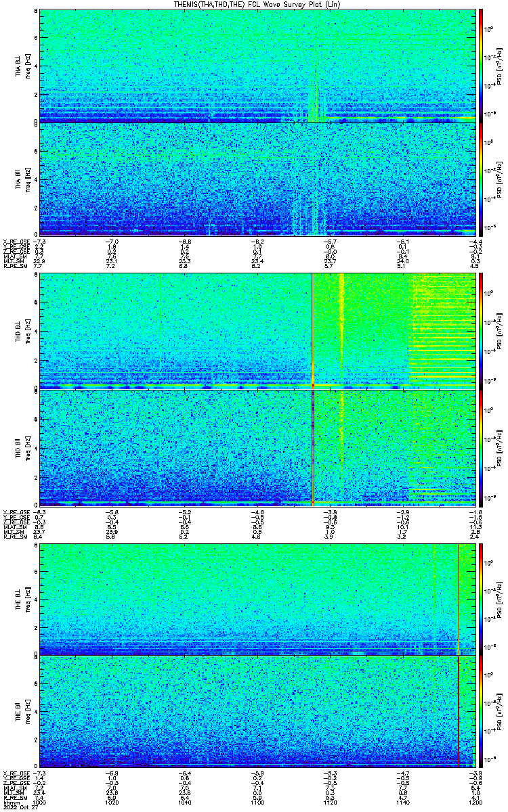This screenshot has width=508, height=812.
Task: Click the THD B-parallel spectrogram panel
Action: pos(257,447)
